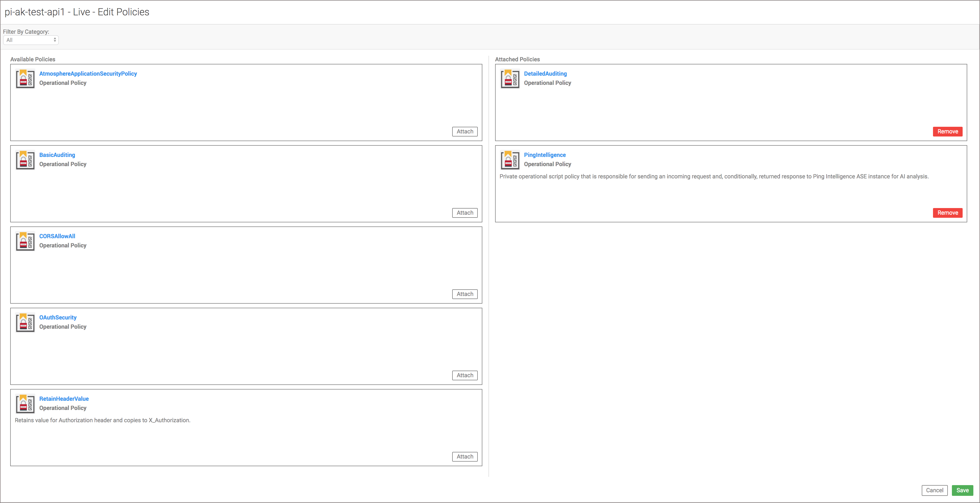This screenshot has width=980, height=503.
Task: Click the AtmosphereApplicationSecurityPolicy policy icon
Action: [x=25, y=79]
